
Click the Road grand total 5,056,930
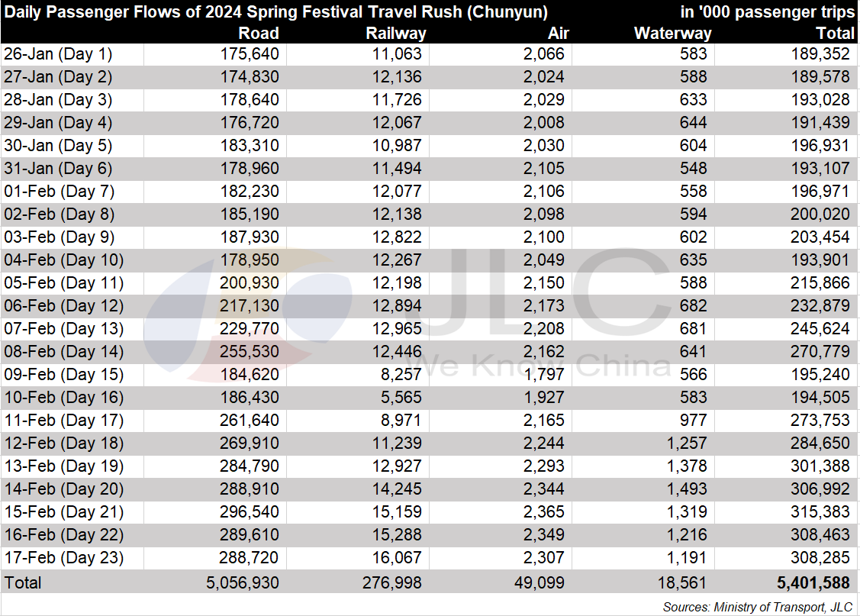coord(243,583)
